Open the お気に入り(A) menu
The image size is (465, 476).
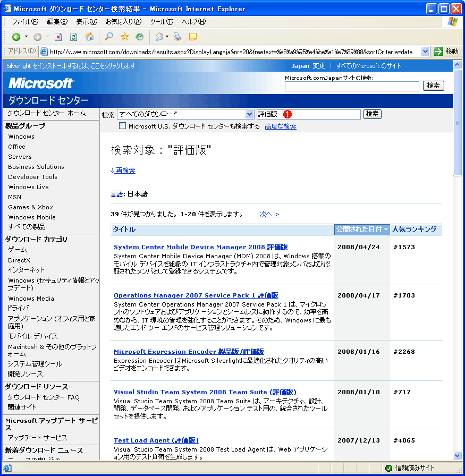pyautogui.click(x=124, y=22)
